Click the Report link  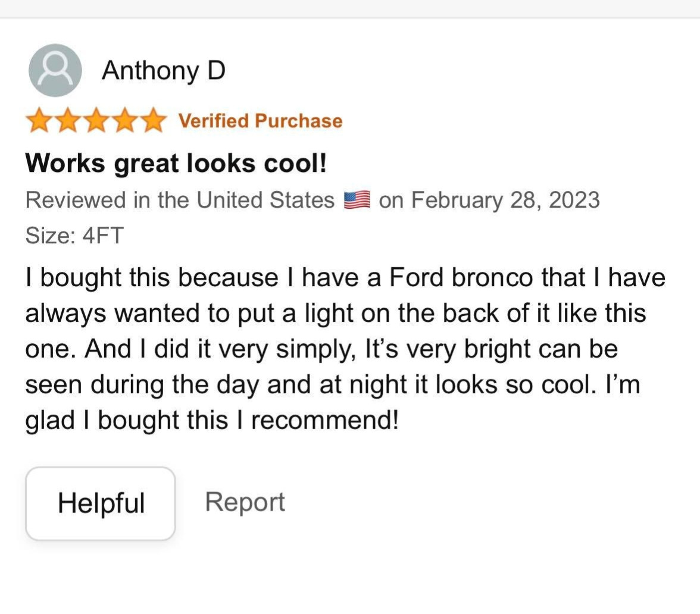pyautogui.click(x=245, y=502)
